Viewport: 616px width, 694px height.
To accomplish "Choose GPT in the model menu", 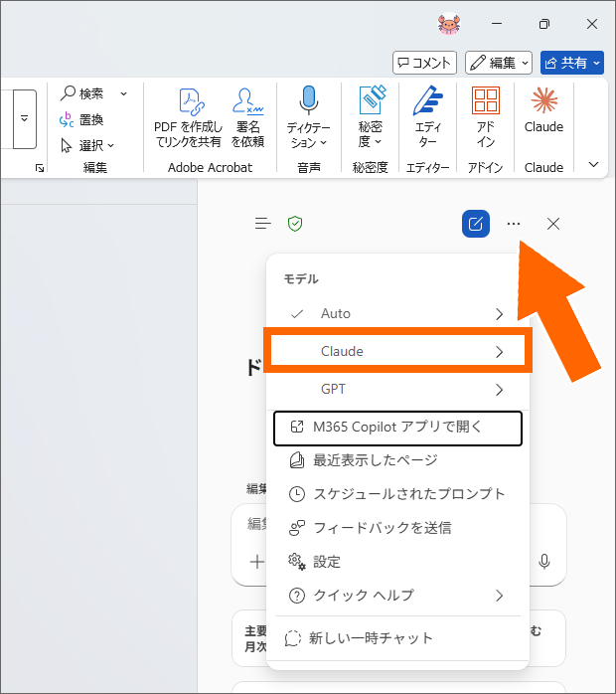I will (x=396, y=389).
